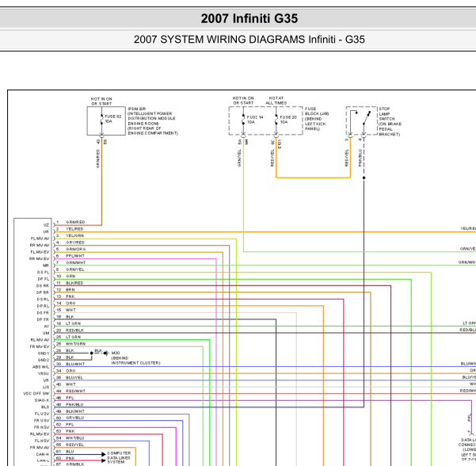Select pin 44 RED/WHT wire label
Image resolution: width=476 pixels, height=466 pixels.
(x=75, y=391)
